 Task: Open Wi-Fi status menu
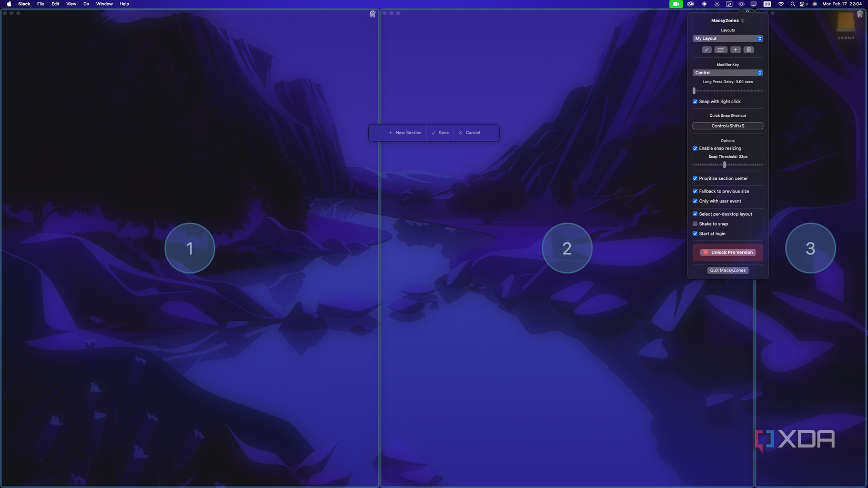[x=781, y=4]
